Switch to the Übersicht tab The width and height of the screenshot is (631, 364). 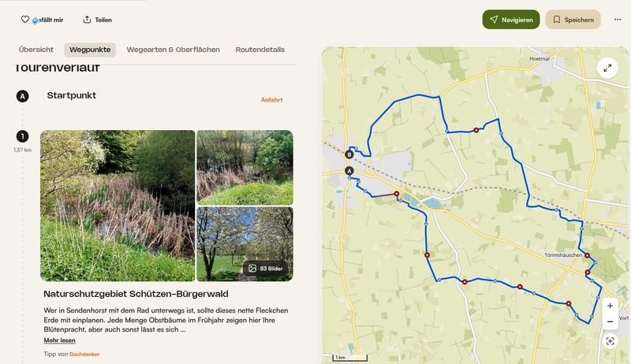click(x=36, y=50)
